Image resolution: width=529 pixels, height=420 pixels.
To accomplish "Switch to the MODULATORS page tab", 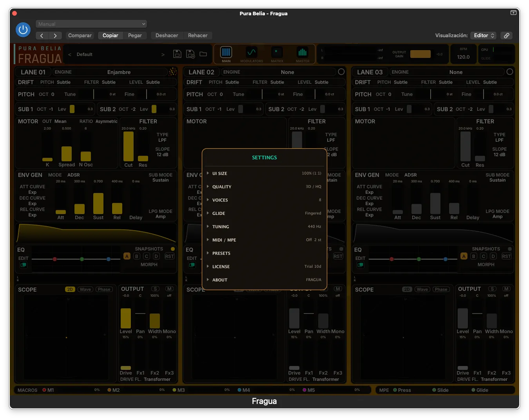I will point(252,54).
